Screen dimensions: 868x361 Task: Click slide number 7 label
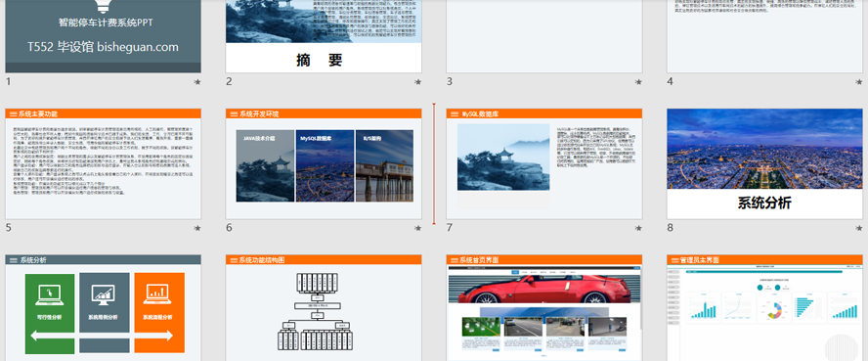coord(450,228)
